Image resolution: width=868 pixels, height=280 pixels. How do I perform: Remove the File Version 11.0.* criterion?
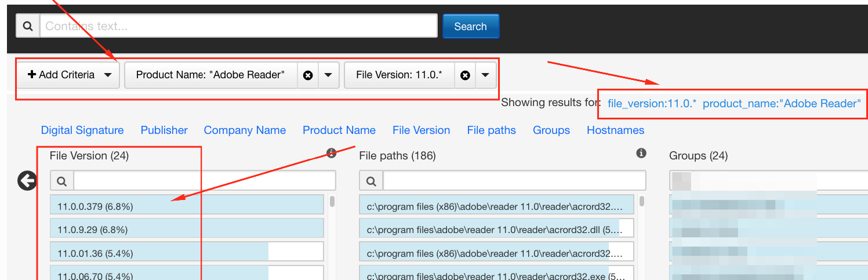click(x=464, y=75)
